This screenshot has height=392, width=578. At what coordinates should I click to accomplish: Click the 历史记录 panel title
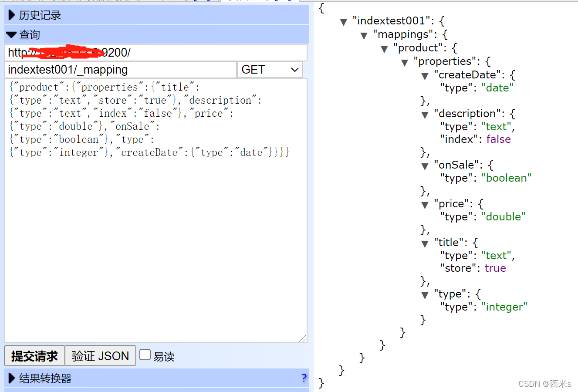pyautogui.click(x=40, y=15)
